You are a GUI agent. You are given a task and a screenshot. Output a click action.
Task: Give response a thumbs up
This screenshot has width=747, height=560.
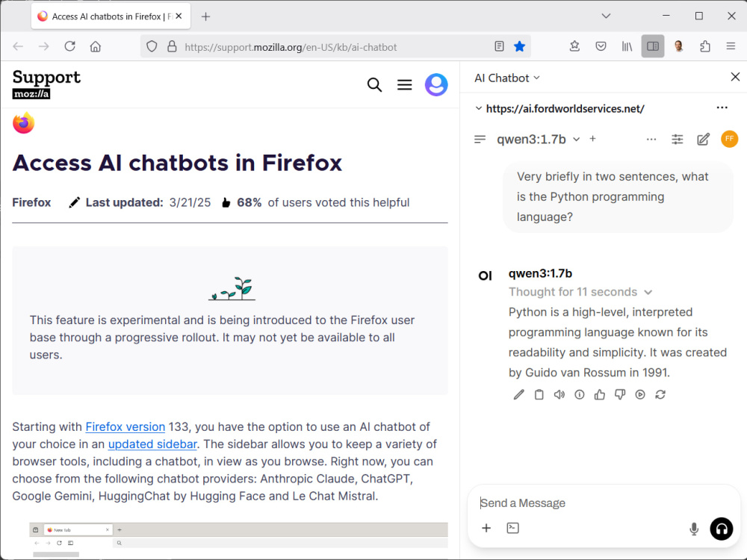(x=599, y=394)
